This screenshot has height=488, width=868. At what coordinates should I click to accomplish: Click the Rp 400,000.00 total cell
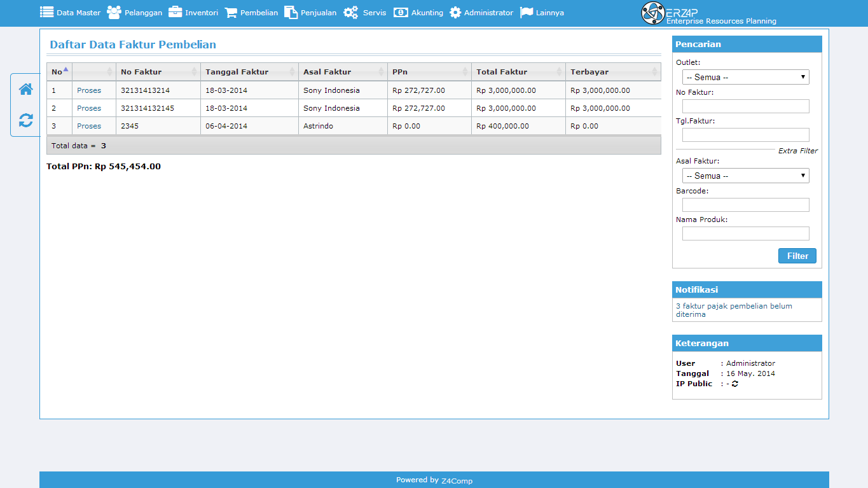518,126
